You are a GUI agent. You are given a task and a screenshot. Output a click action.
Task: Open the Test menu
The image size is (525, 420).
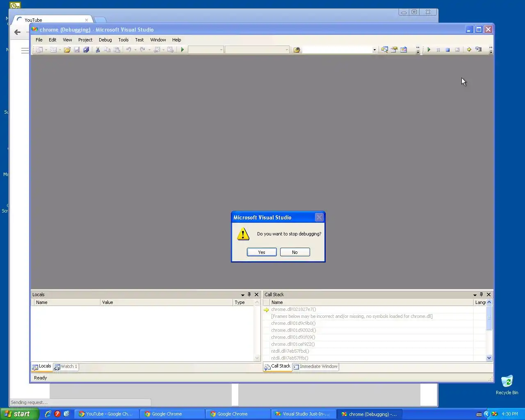tap(139, 40)
